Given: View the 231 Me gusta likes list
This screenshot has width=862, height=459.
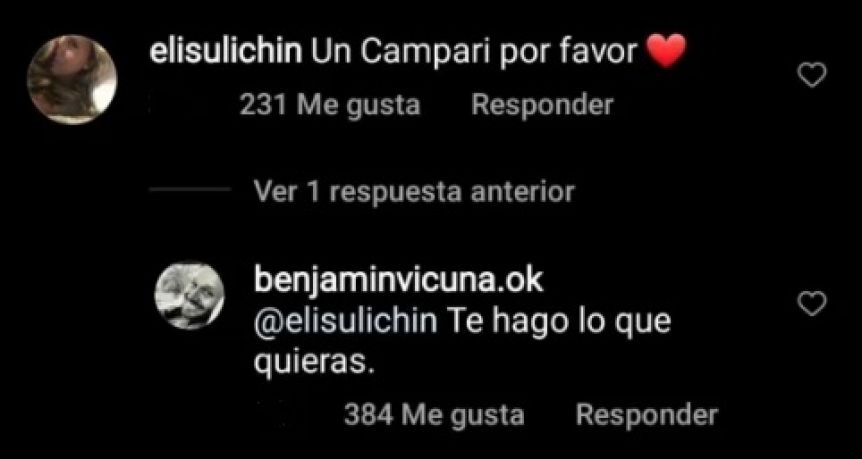Looking at the screenshot, I should click(x=330, y=105).
